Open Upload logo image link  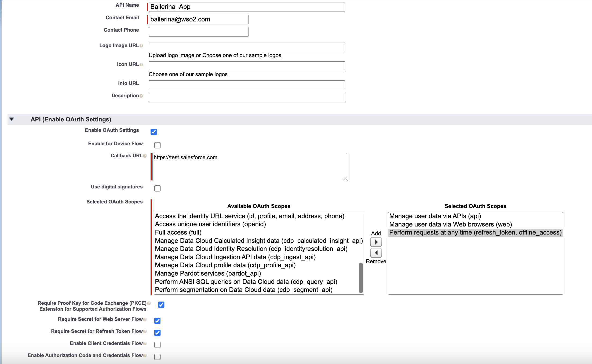coord(171,55)
